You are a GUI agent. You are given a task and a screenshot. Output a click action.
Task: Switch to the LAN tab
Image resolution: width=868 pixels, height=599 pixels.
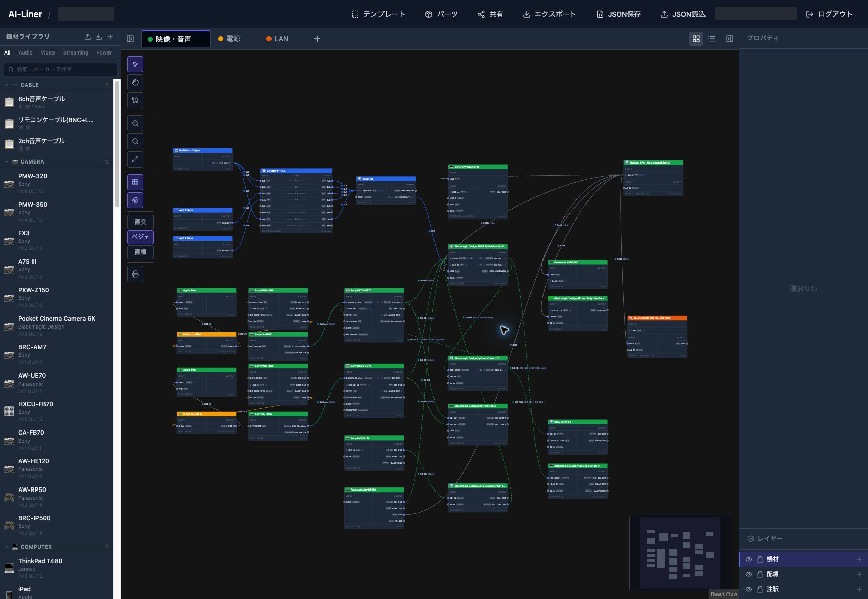click(278, 39)
